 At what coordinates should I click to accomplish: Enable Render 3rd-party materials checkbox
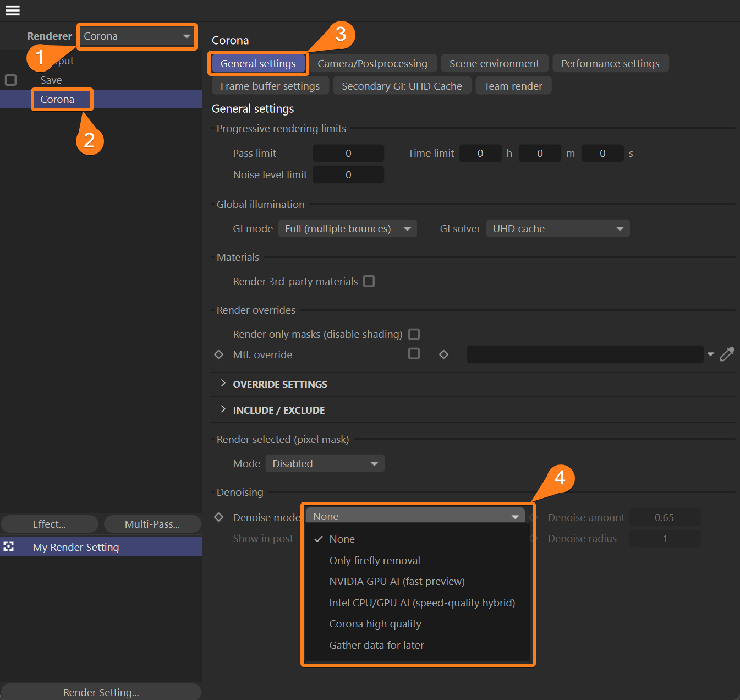pos(369,281)
